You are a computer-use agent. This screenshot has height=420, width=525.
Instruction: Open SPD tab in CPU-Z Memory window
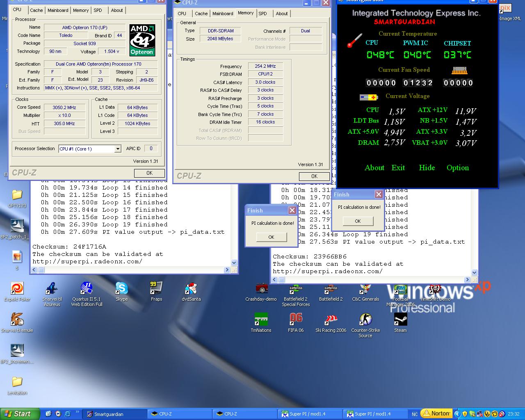[x=262, y=14]
